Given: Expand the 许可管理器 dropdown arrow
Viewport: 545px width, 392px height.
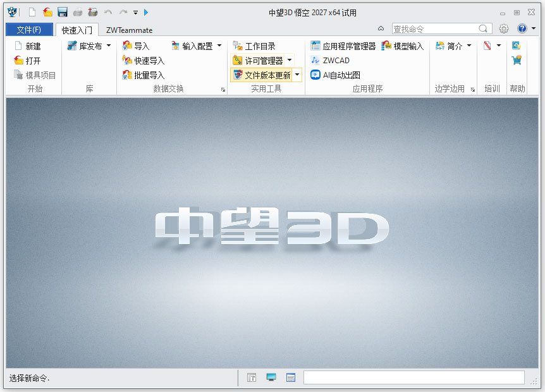Looking at the screenshot, I should coord(290,60).
